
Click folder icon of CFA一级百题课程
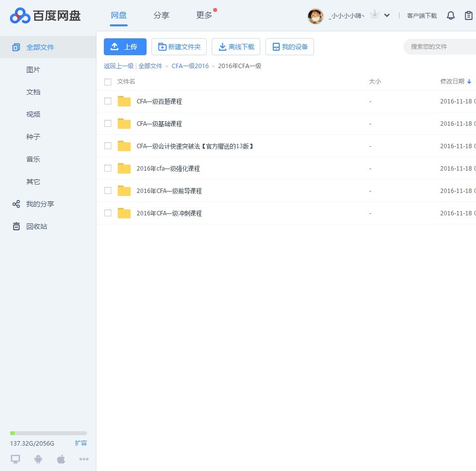(124, 101)
